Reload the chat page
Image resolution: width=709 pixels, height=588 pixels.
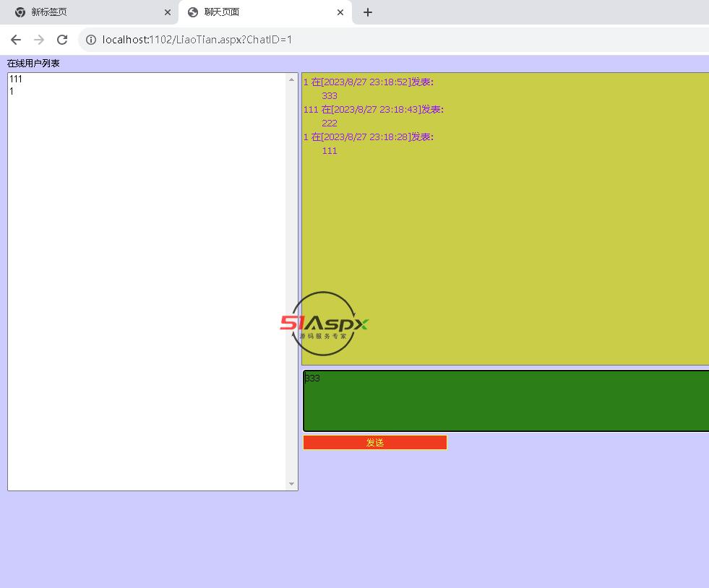pos(62,40)
